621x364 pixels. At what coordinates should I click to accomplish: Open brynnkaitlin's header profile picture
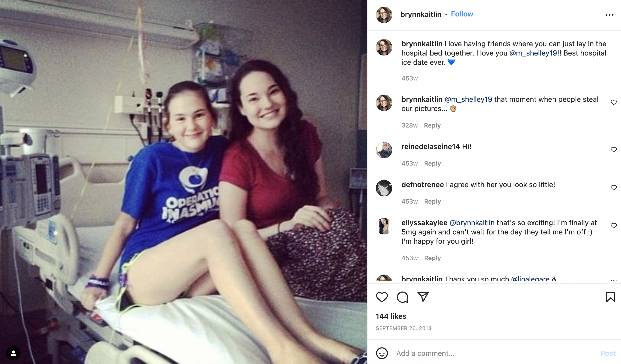[x=384, y=15]
